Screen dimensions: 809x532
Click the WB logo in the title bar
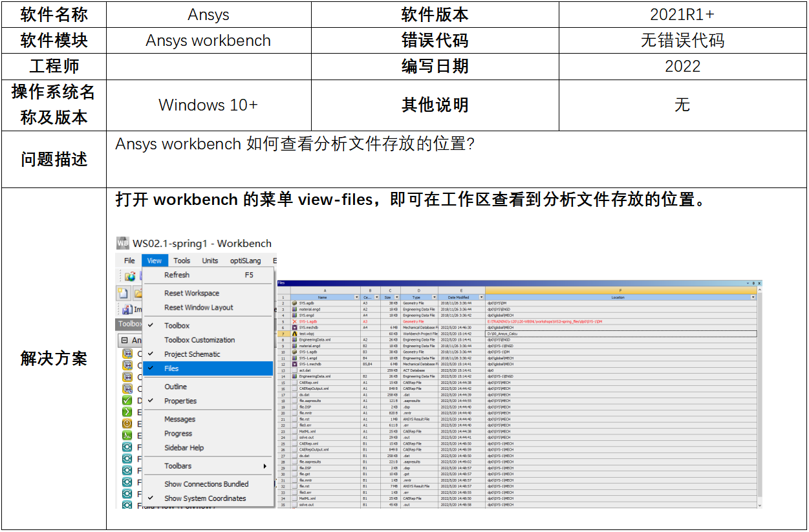123,244
